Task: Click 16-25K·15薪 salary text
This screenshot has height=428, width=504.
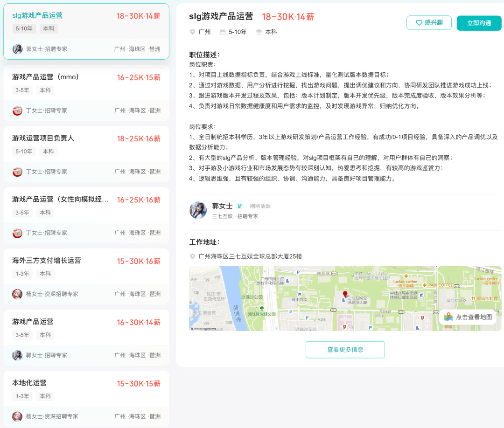Action: pos(139,77)
